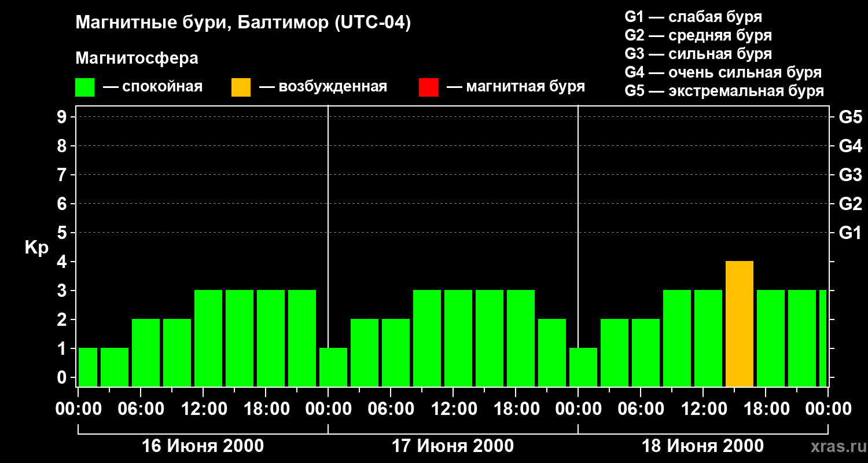Viewport: 868px width, 463px height.
Task: Click 'G5 — экстремальная буря' legend line
Action: click(724, 91)
